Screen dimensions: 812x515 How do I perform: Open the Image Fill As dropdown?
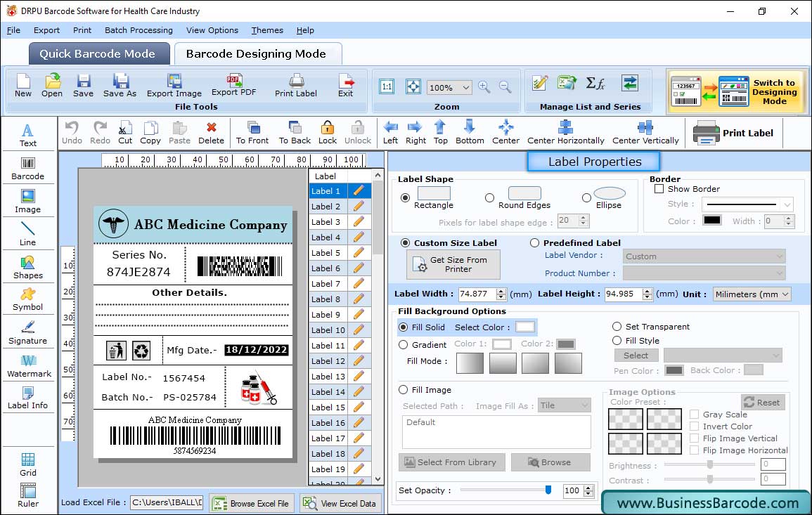(x=564, y=405)
